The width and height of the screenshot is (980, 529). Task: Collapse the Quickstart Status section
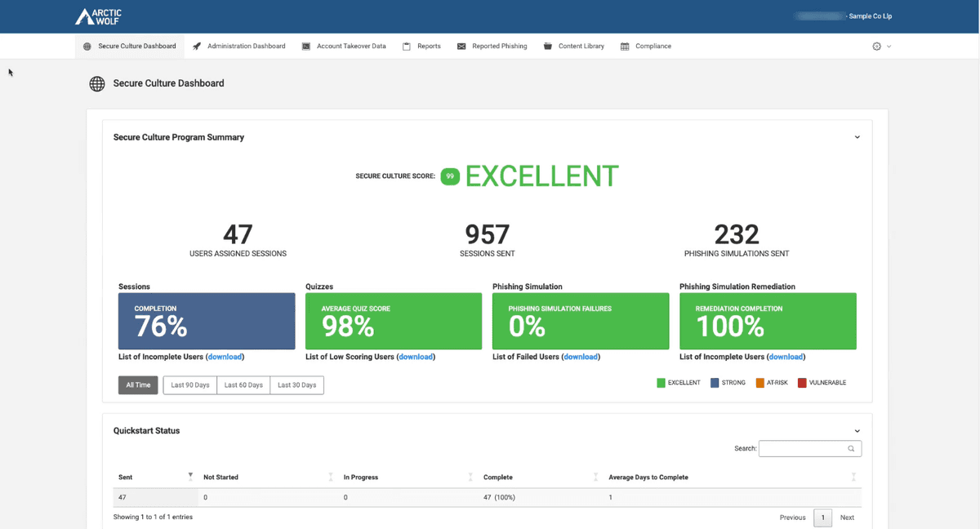point(857,431)
